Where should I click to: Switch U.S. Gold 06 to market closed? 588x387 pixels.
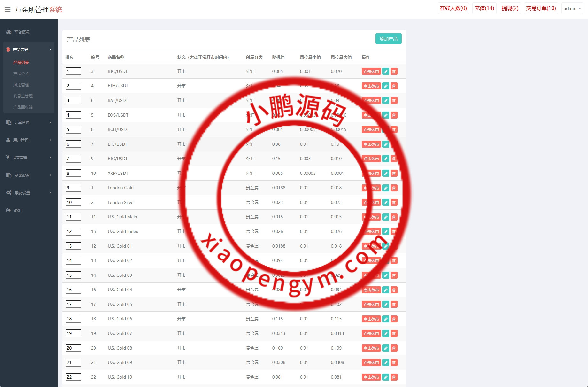371,319
